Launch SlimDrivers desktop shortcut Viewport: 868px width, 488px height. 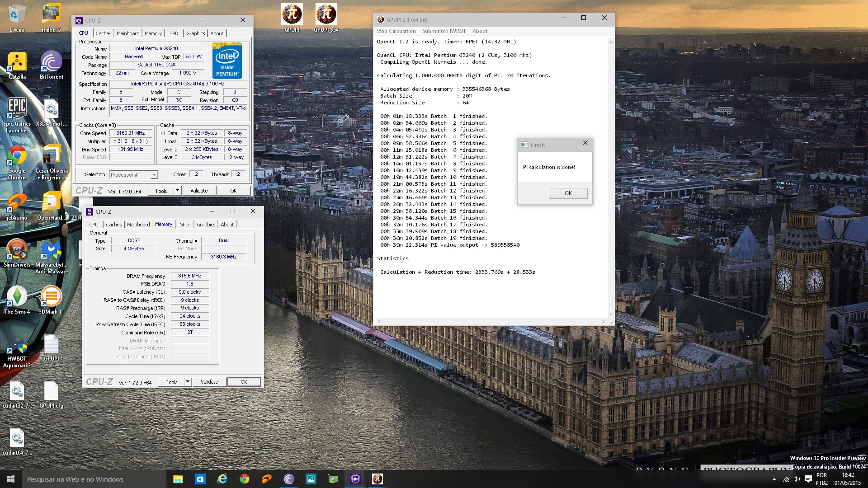point(17,253)
